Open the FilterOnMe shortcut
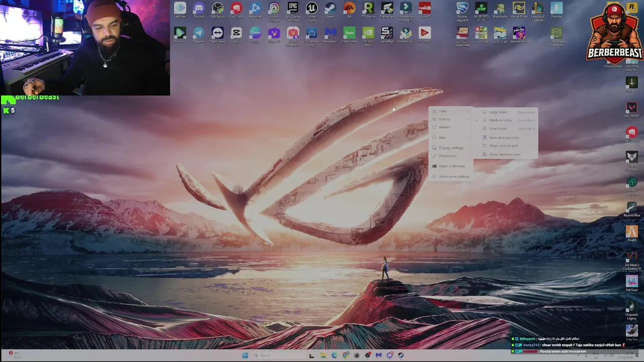The height and width of the screenshot is (362, 644). click(x=349, y=35)
